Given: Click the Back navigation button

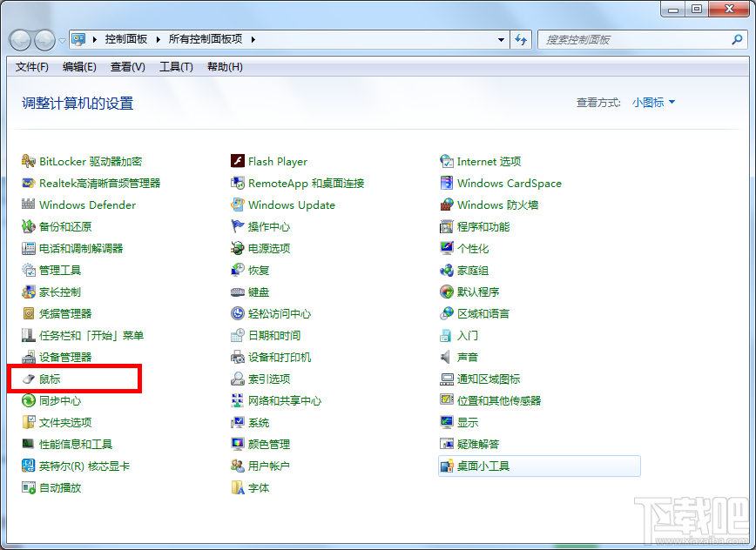Looking at the screenshot, I should [20, 40].
